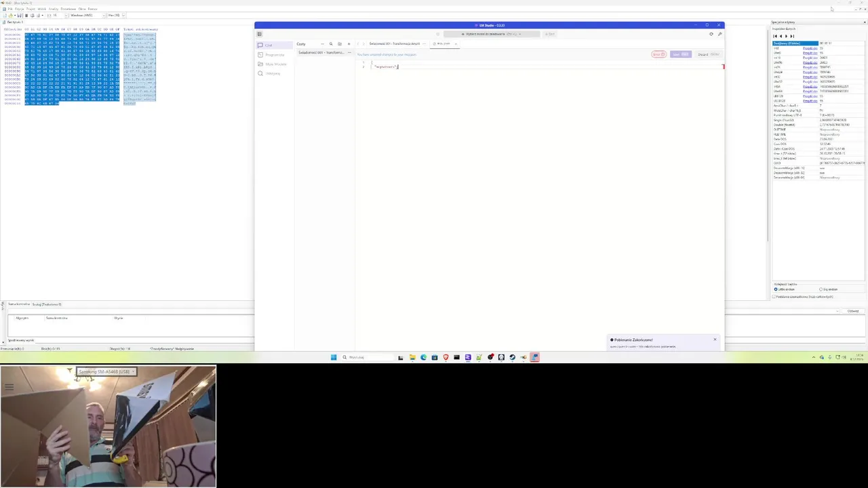This screenshot has width=868, height=488.
Task: Search chats with magnifier icon in Czaty header
Action: click(331, 44)
